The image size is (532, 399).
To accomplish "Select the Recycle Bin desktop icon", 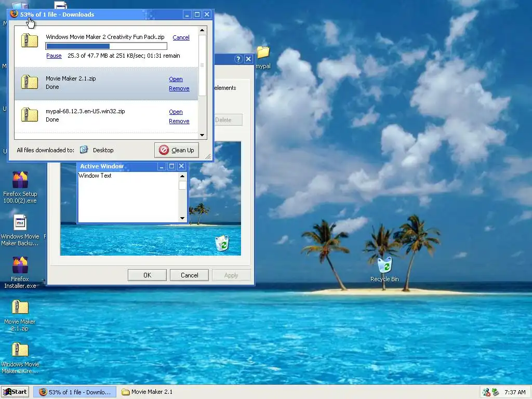I will pyautogui.click(x=384, y=270).
